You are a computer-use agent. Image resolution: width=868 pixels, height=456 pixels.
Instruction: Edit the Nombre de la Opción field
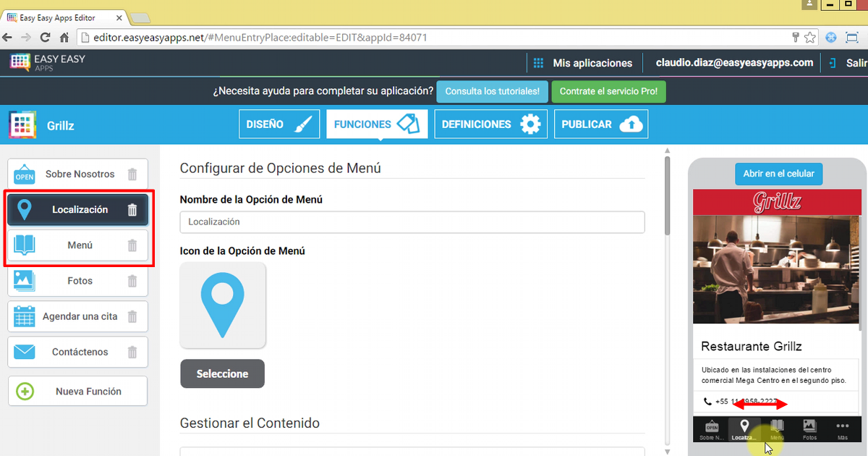(412, 223)
